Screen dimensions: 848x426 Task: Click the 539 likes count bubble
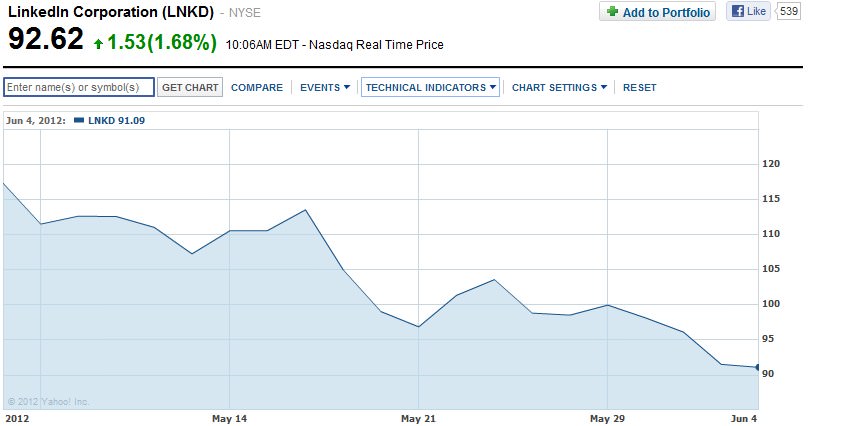(x=789, y=12)
